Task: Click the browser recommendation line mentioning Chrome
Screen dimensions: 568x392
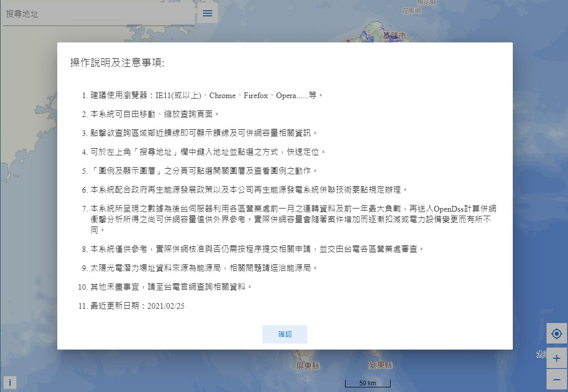Action: point(207,96)
